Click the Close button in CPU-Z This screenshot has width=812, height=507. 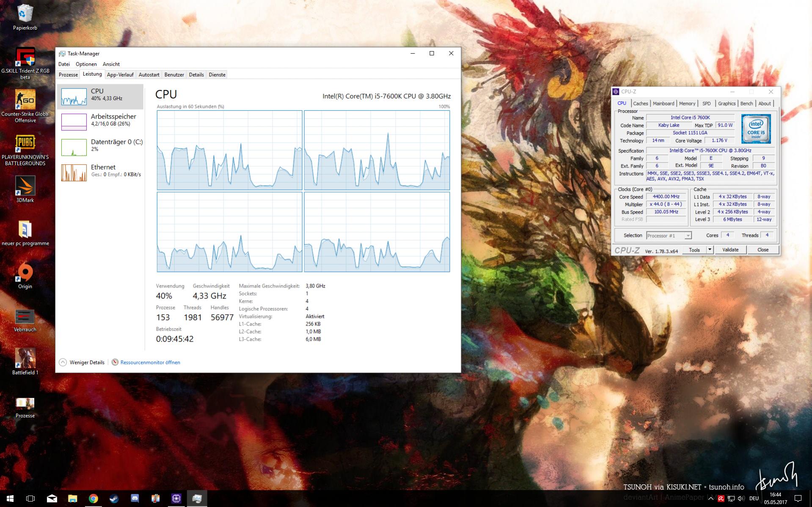[x=763, y=249]
